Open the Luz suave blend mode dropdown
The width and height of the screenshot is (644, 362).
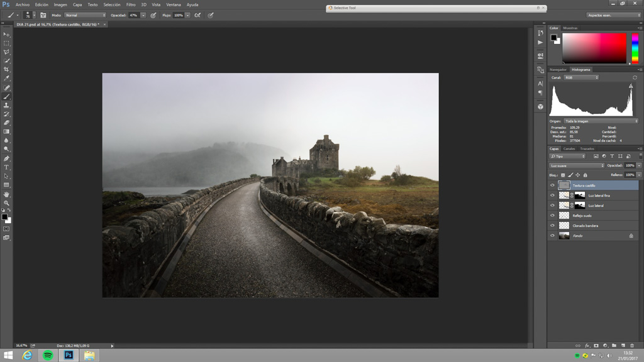point(577,165)
